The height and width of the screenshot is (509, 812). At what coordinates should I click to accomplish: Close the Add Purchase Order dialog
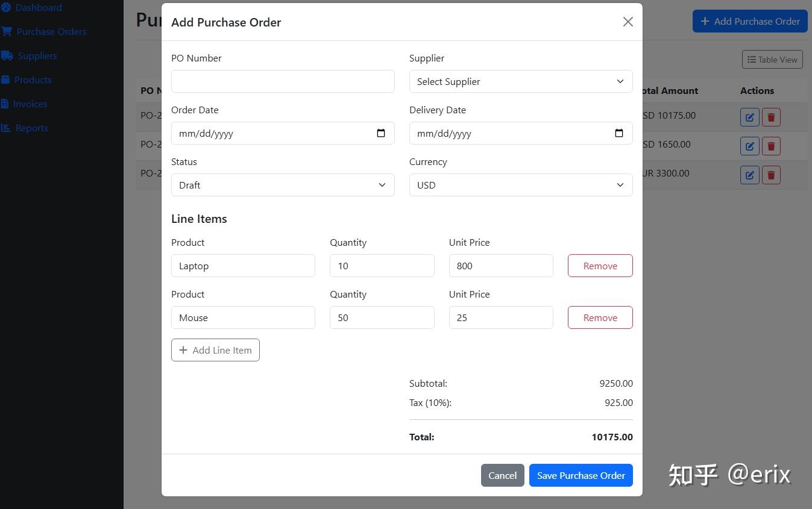point(628,22)
